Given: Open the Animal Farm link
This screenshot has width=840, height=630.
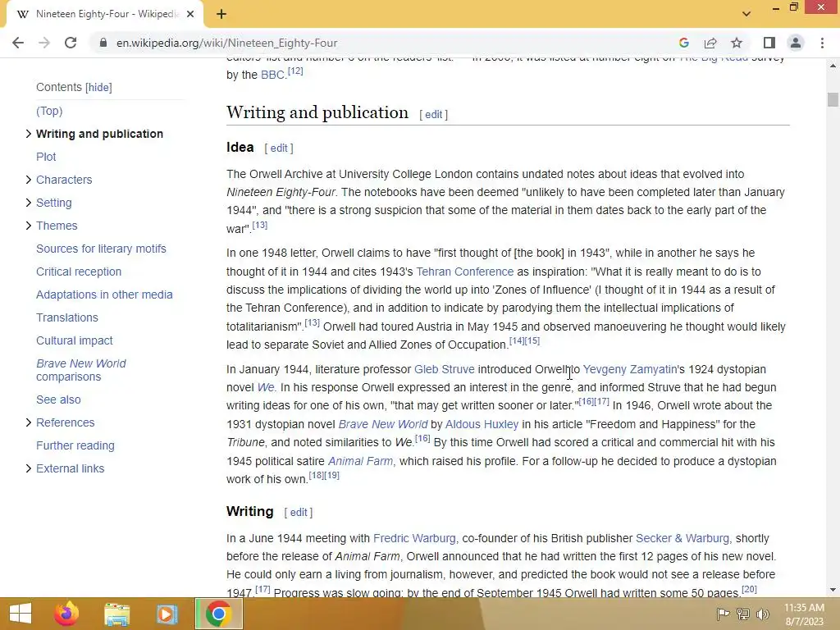Looking at the screenshot, I should tap(360, 461).
